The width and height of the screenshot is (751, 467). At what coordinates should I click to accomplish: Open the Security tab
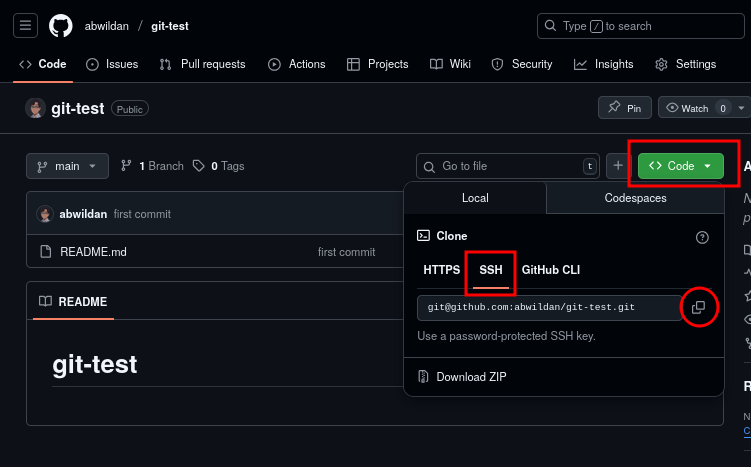tap(522, 64)
